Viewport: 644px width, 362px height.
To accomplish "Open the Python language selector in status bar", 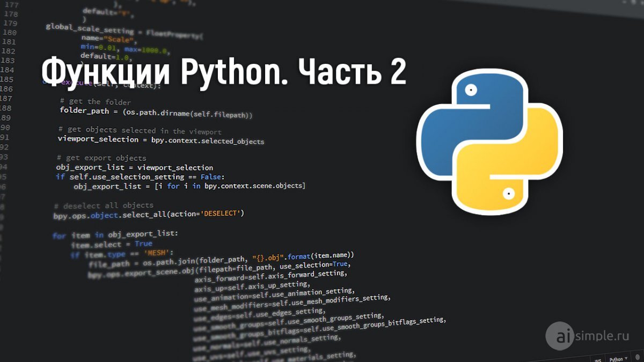I will 618,359.
